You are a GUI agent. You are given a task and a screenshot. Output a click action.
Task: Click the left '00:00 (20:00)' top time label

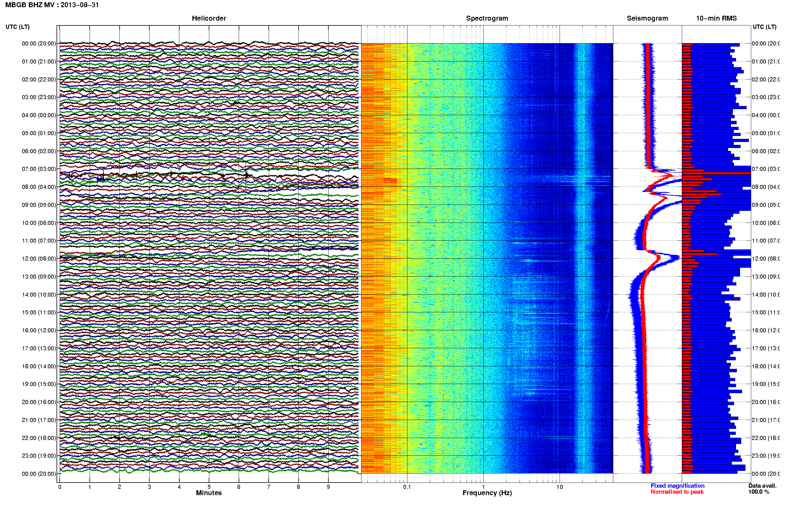pyautogui.click(x=39, y=43)
